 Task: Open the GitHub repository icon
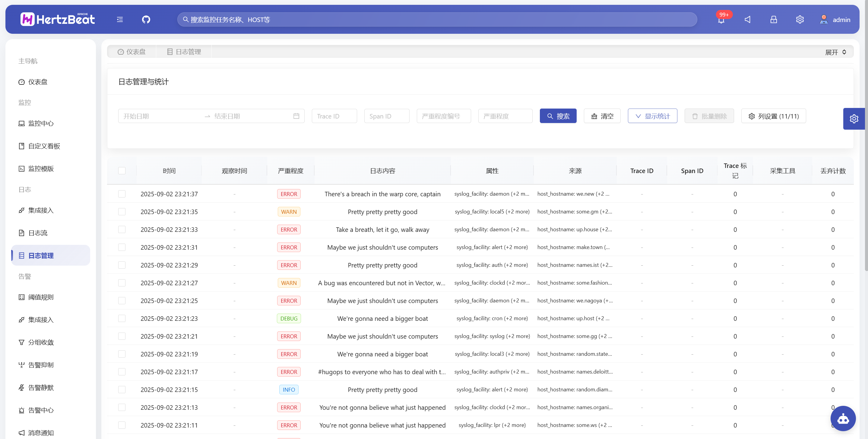tap(146, 20)
